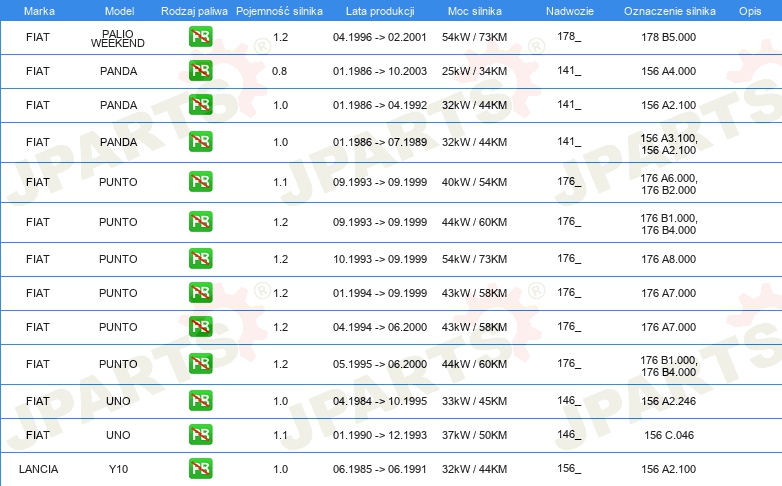
Task: Click the Lata produkcji column header
Action: point(380,11)
